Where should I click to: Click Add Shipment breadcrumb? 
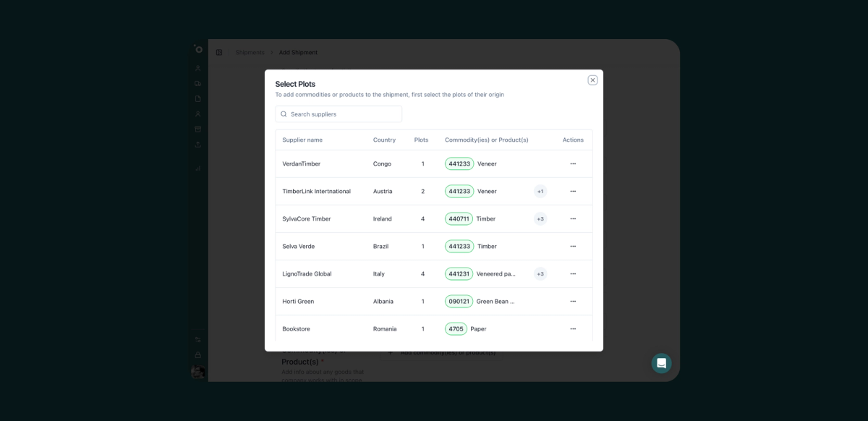click(298, 52)
